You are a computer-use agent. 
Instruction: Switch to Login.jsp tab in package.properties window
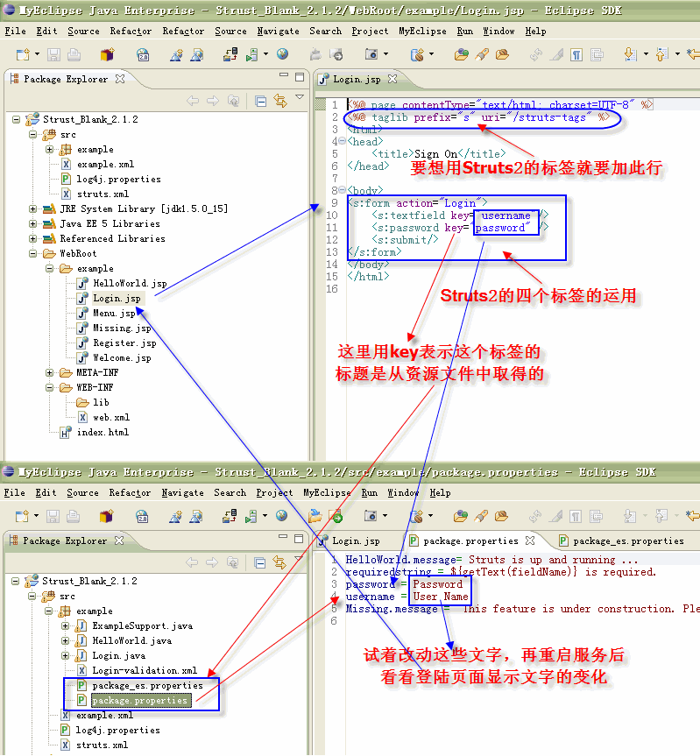click(350, 541)
